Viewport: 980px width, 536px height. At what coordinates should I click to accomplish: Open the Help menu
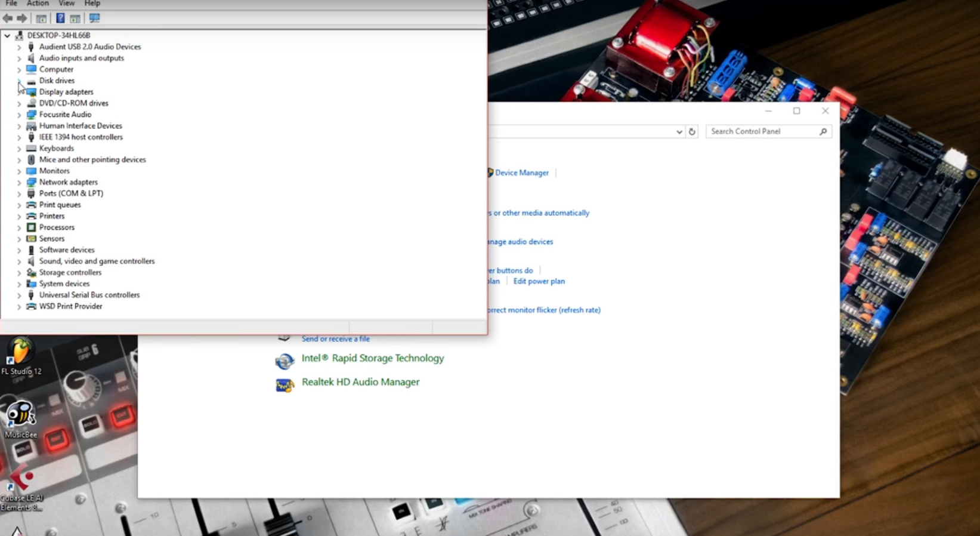[92, 4]
